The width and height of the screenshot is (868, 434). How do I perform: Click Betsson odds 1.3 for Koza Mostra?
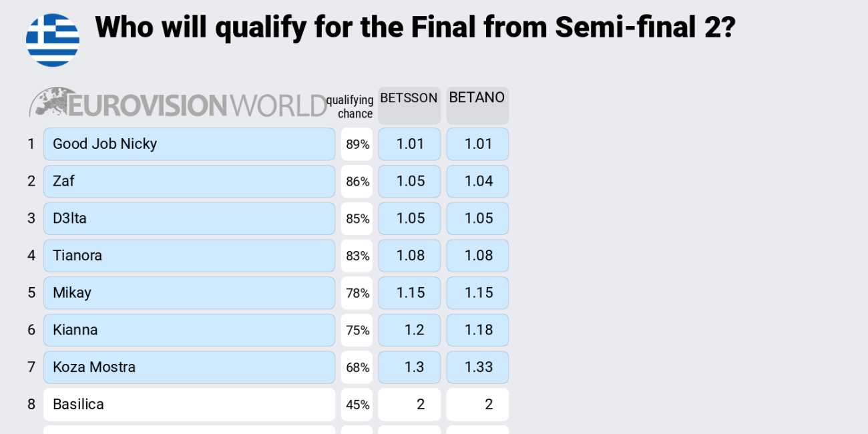[409, 367]
